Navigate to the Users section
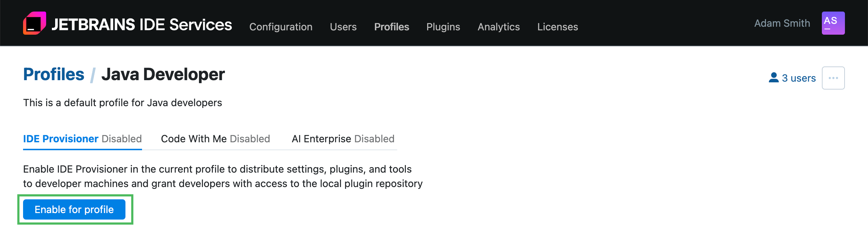This screenshot has height=234, width=868. [x=343, y=27]
